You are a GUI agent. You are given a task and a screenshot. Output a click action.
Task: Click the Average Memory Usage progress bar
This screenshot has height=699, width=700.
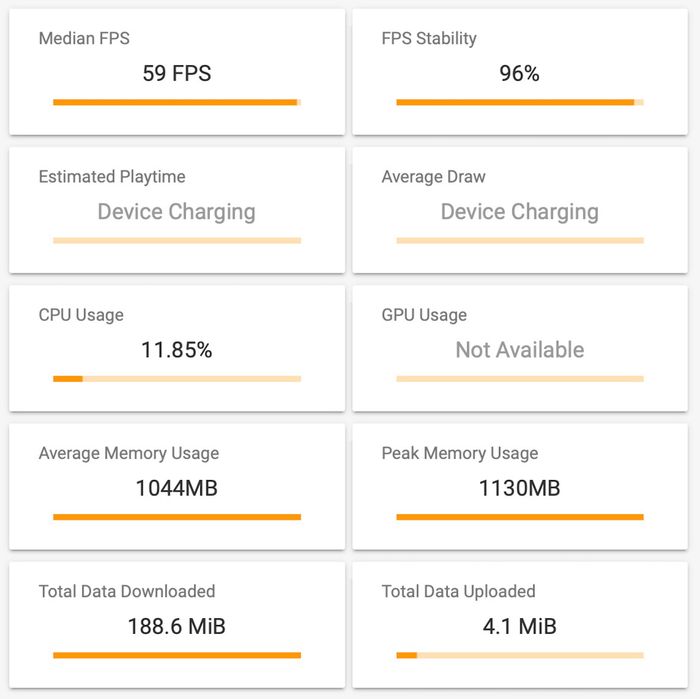(x=177, y=517)
